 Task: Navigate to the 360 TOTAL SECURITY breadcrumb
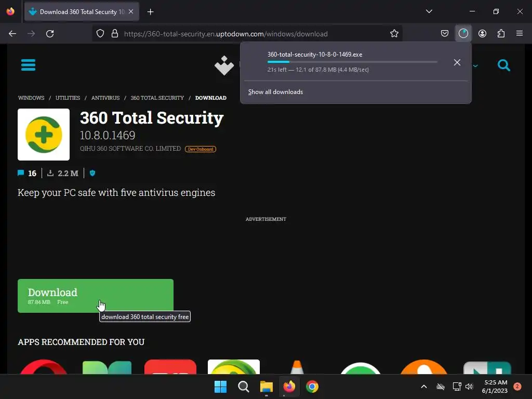157,98
